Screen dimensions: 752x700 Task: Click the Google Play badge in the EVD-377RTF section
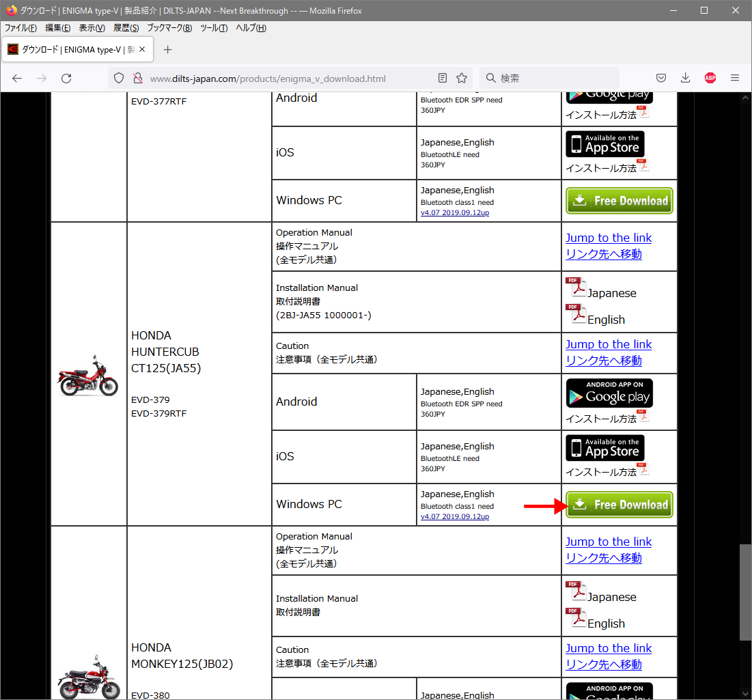coord(609,98)
